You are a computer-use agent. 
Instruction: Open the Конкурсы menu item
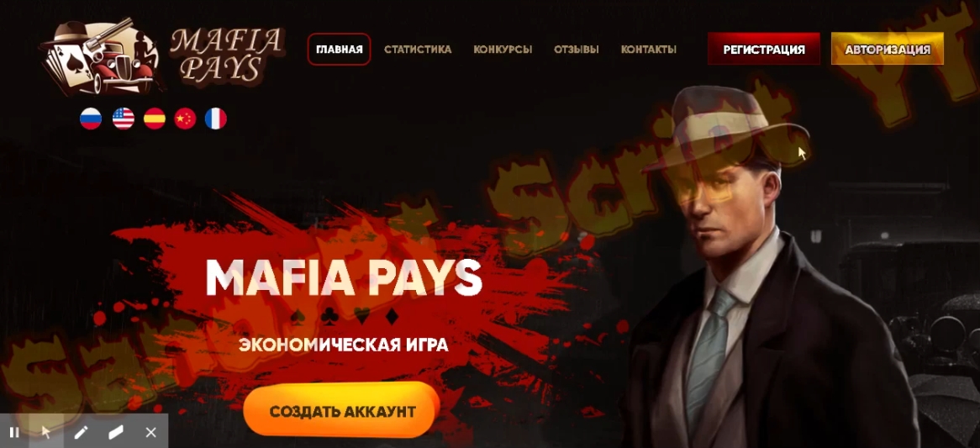point(503,50)
